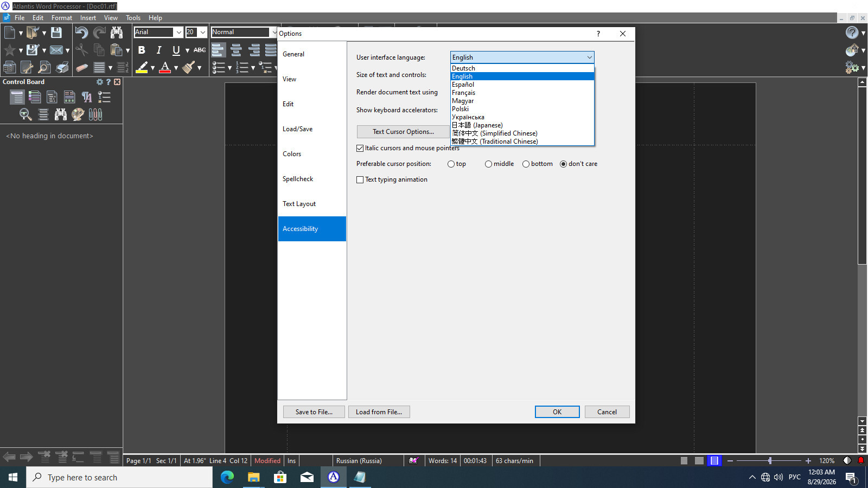Click the binoculars Find icon in toolbar

click(x=116, y=33)
